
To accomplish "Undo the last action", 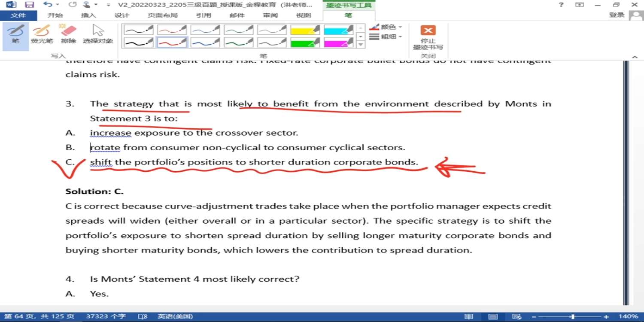I will tap(48, 5).
